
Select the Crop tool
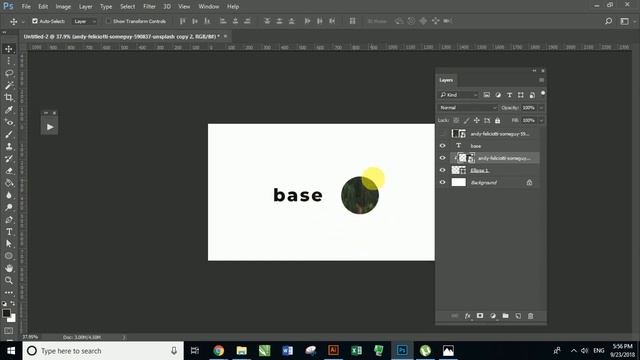(x=9, y=98)
